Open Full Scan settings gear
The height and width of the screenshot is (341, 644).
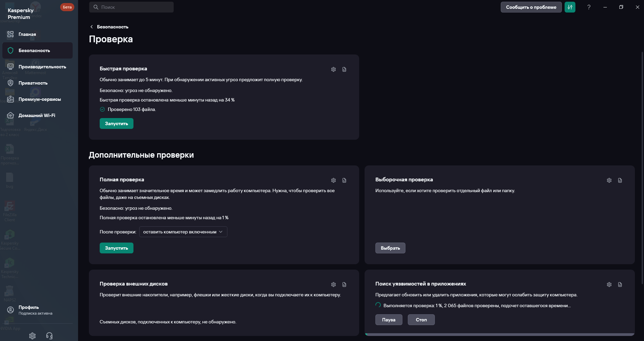333,180
